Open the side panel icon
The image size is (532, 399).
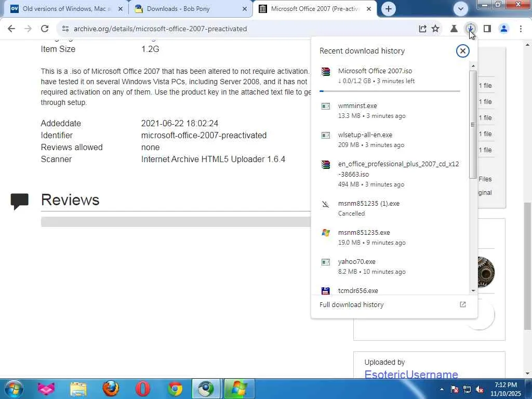click(487, 29)
